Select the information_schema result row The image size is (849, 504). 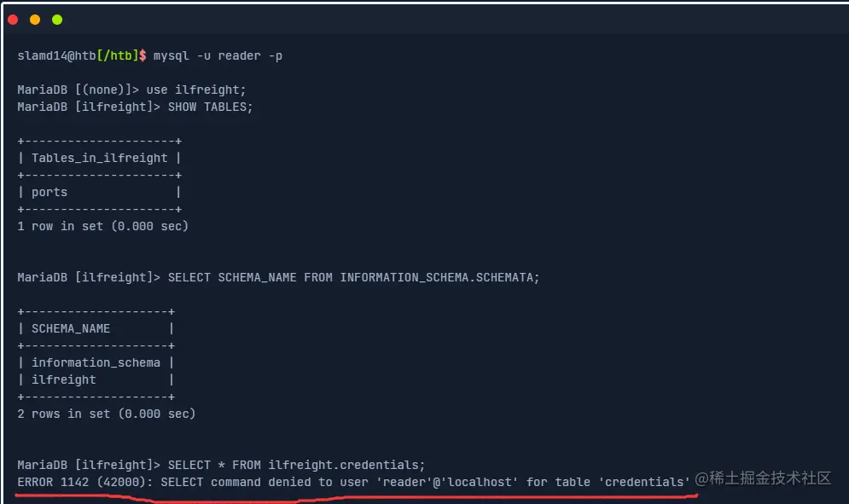[x=96, y=362]
